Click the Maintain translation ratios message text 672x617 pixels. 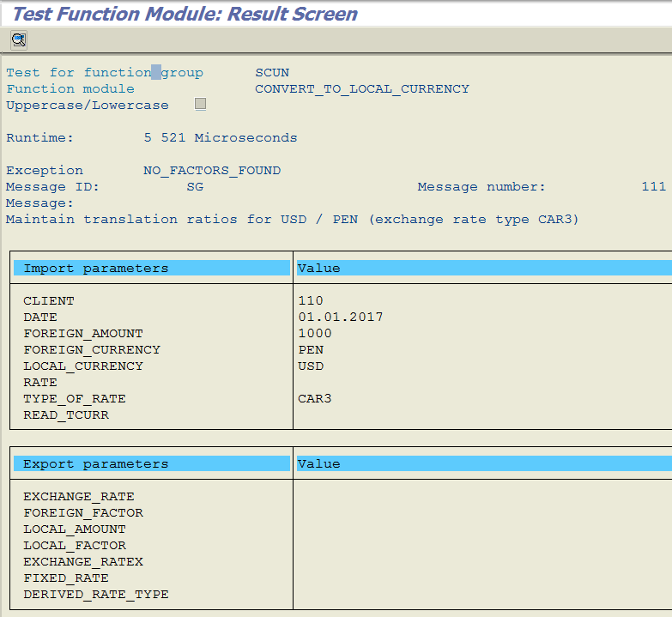pyautogui.click(x=292, y=220)
